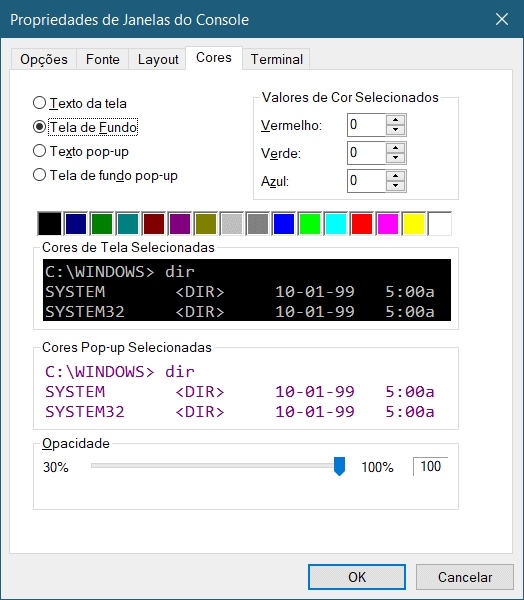Pick the magenta color swatch
The width and height of the screenshot is (524, 600).
click(x=388, y=223)
